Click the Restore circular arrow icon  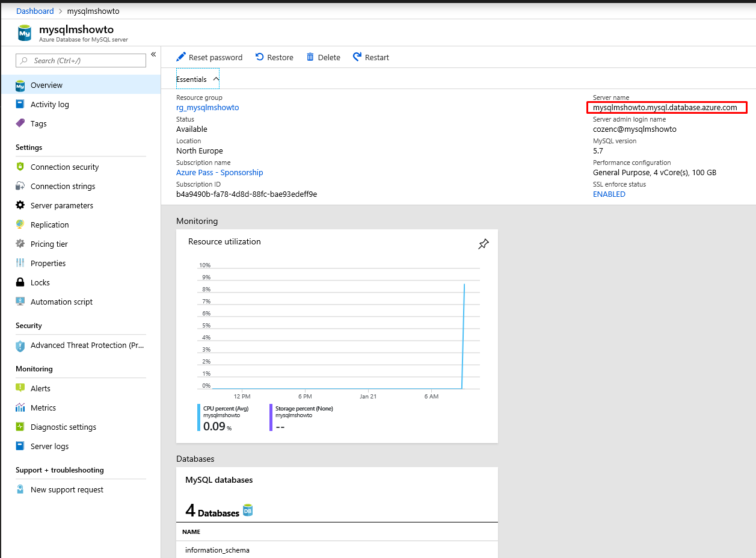click(x=259, y=57)
